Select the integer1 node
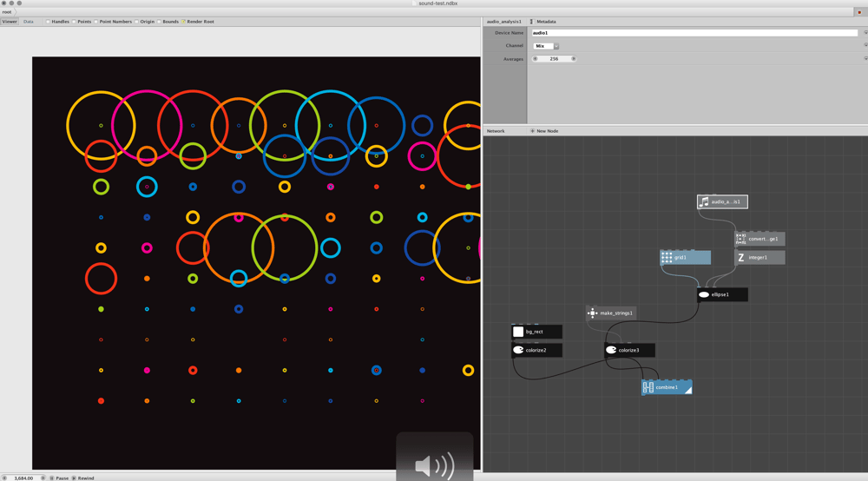Viewport: 868px width, 481px height. coord(759,257)
